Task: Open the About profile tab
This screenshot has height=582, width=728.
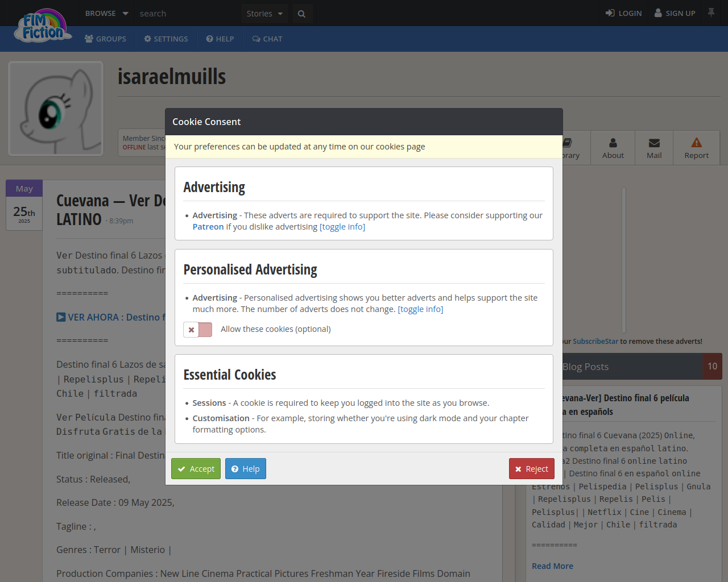Action: click(x=613, y=148)
